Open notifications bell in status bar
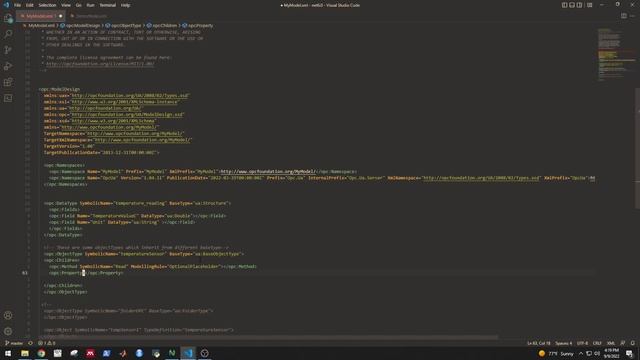This screenshot has height=360, width=640. pos(633,343)
